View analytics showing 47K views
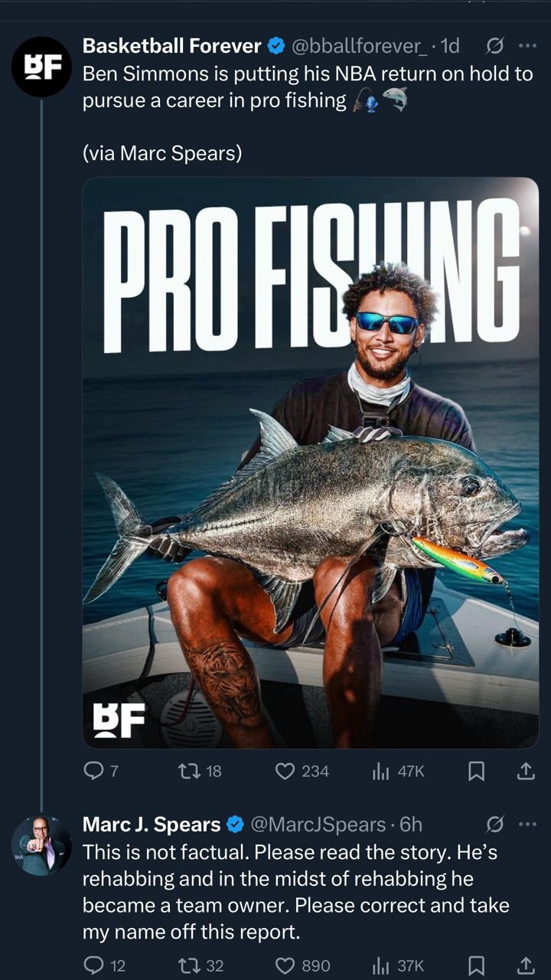The image size is (551, 980). pyautogui.click(x=398, y=772)
